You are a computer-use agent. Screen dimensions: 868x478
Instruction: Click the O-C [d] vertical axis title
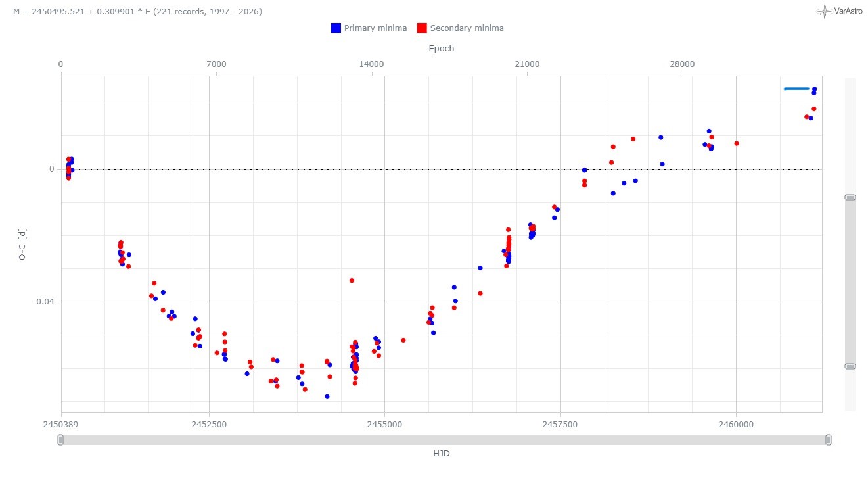point(23,245)
